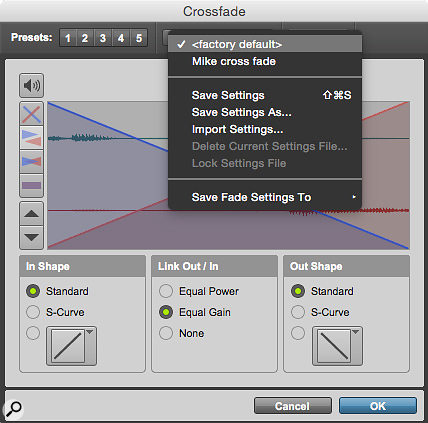Select the summed waveform purple view icon
The height and width of the screenshot is (423, 428).
pyautogui.click(x=31, y=185)
